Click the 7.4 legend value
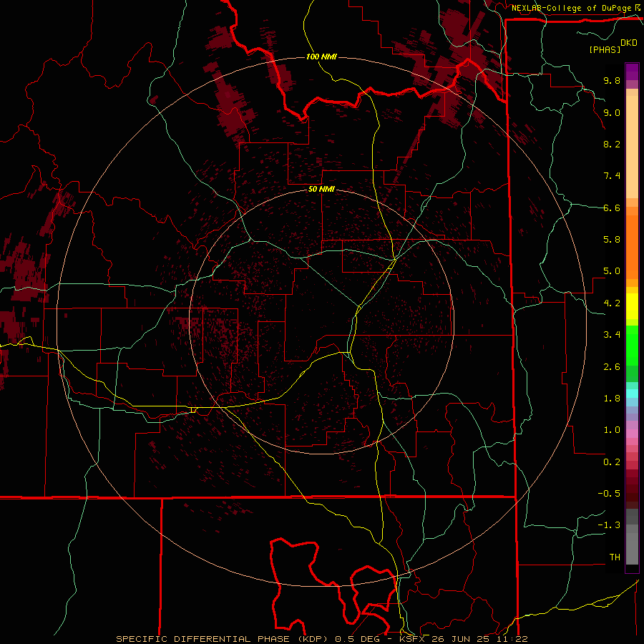This screenshot has height=644, width=644. point(612,176)
